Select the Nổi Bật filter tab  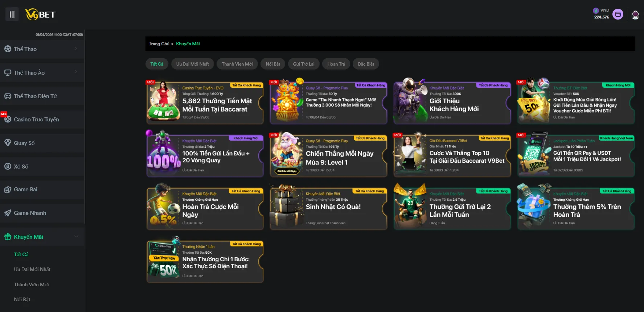coord(273,64)
